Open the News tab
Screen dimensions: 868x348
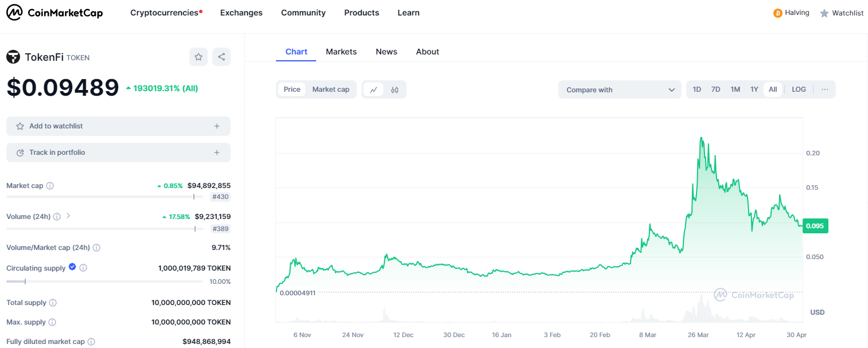386,52
